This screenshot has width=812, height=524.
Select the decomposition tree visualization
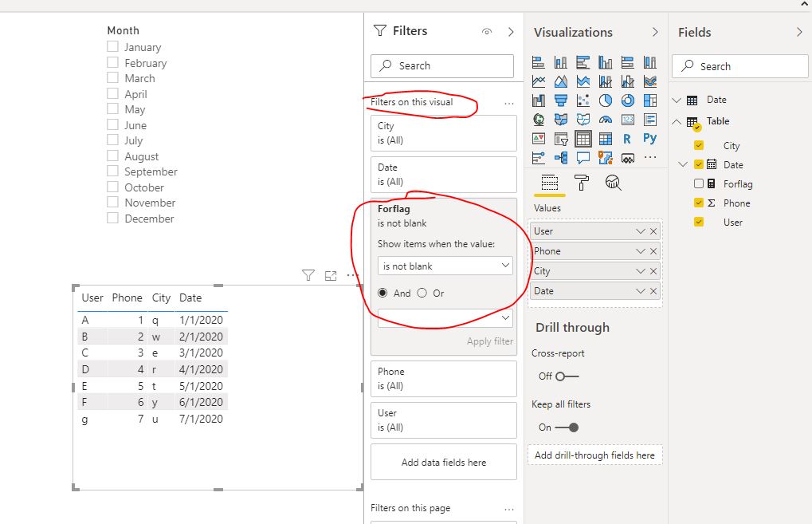[x=561, y=158]
